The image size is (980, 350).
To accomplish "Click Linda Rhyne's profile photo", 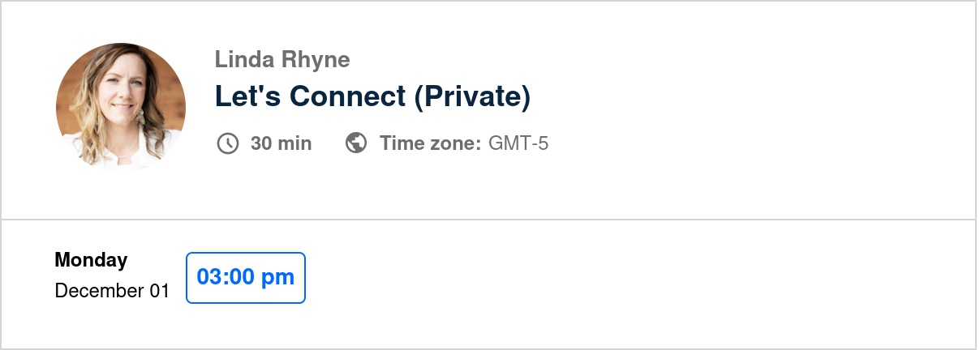I will [121, 107].
